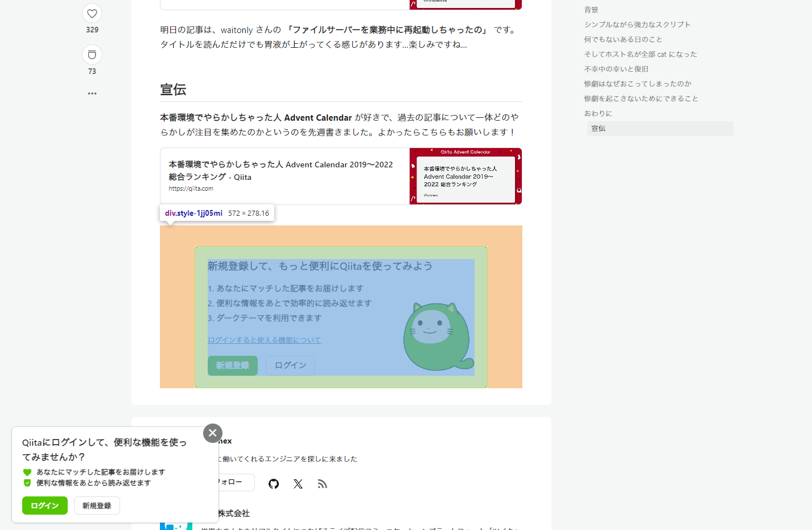812x530 pixels.
Task: Click 新規登録 in the login prompt
Action: (96, 505)
